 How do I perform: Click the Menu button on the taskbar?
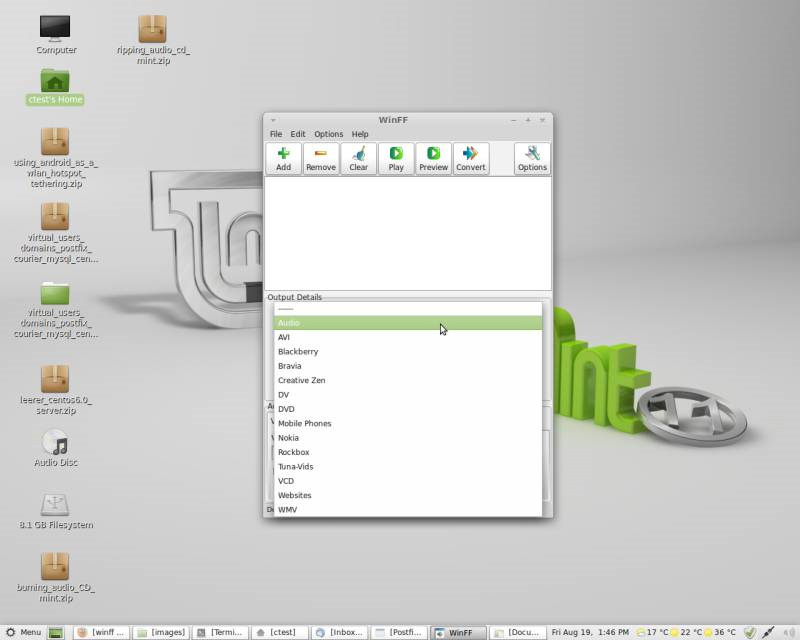[x=23, y=632]
